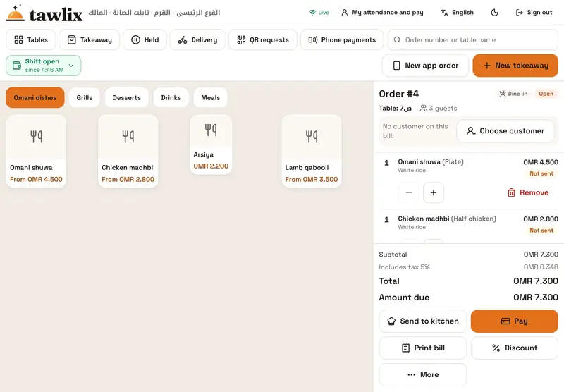Decrease Omani shuwa quantity with minus
This screenshot has height=392, width=564.
(x=409, y=192)
